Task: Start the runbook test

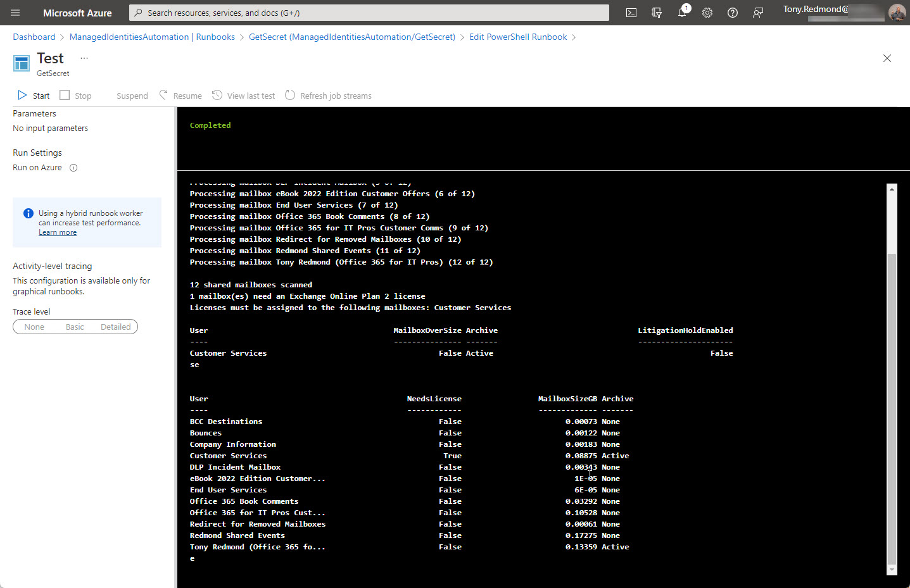Action: click(x=32, y=95)
